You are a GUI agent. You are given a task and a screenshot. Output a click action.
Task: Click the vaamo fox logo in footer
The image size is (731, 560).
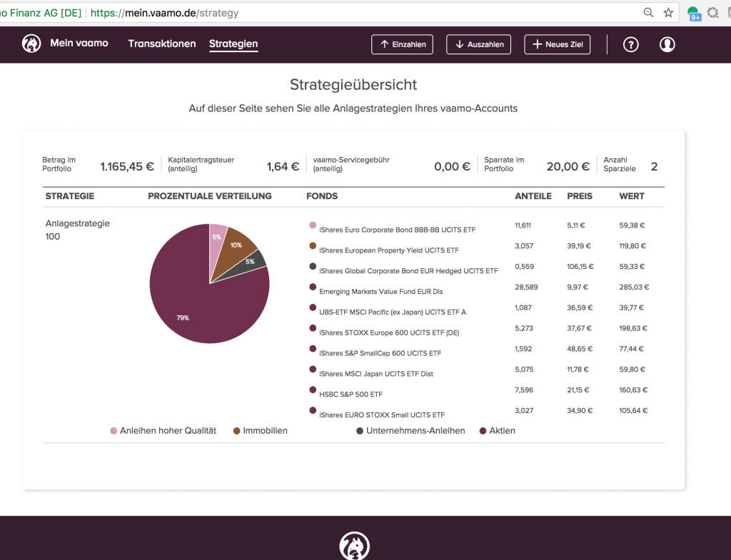point(354,546)
